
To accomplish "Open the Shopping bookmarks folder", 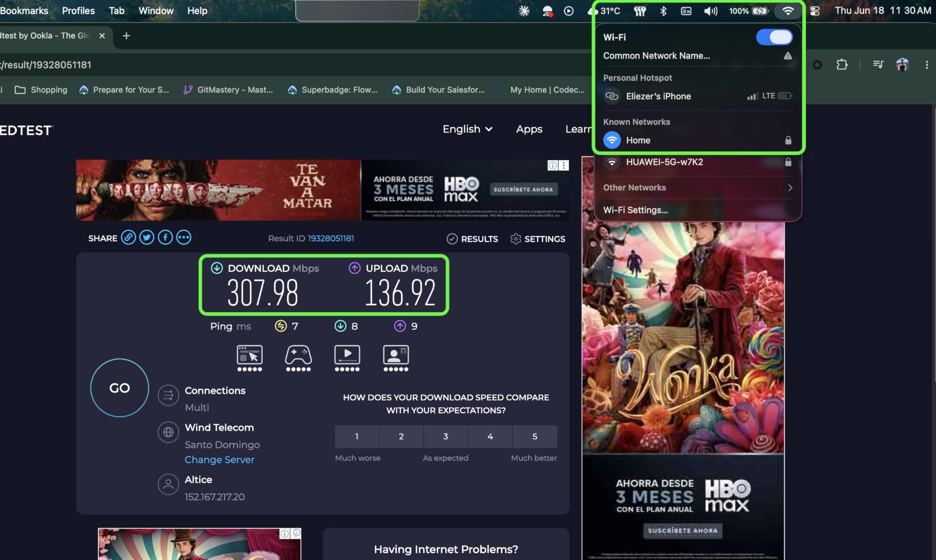I will [x=41, y=90].
